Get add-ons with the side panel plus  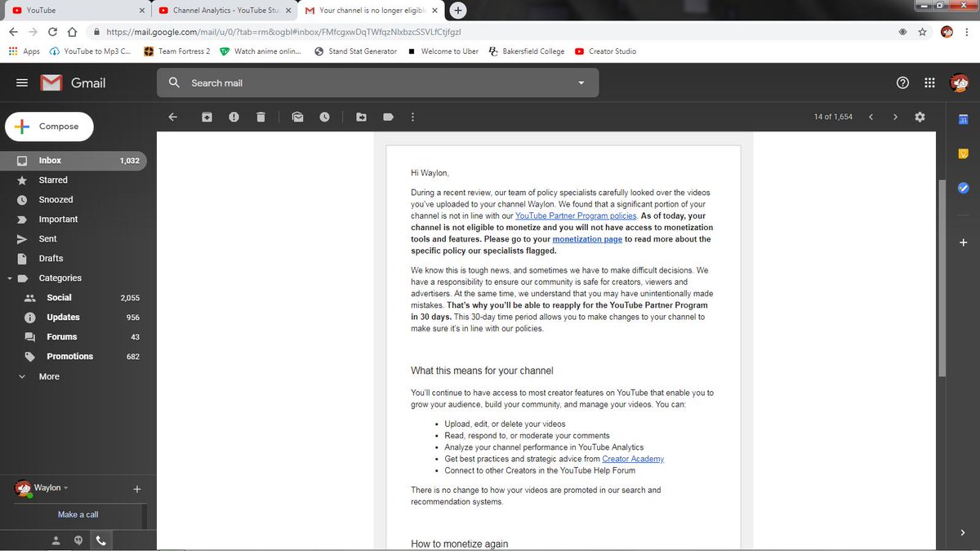click(x=963, y=242)
